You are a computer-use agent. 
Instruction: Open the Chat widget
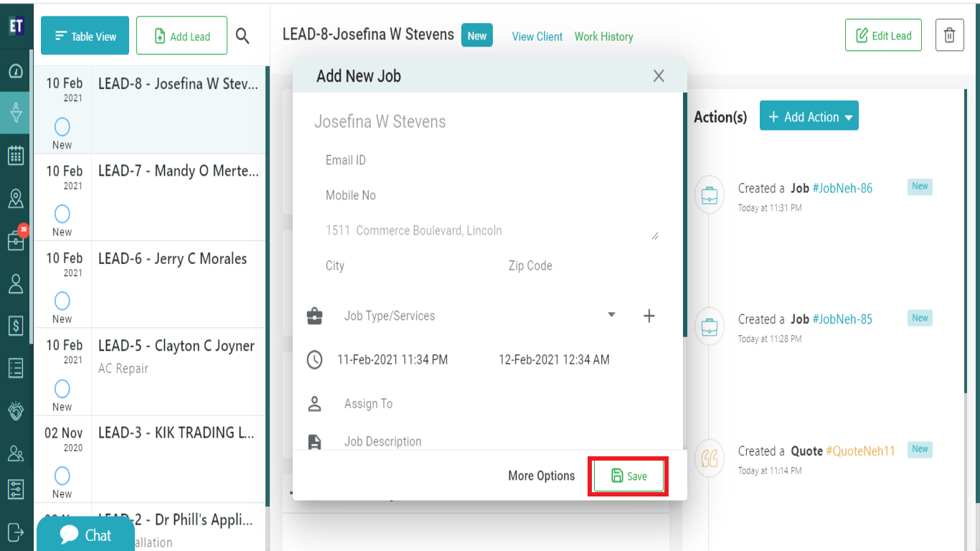[x=85, y=535]
